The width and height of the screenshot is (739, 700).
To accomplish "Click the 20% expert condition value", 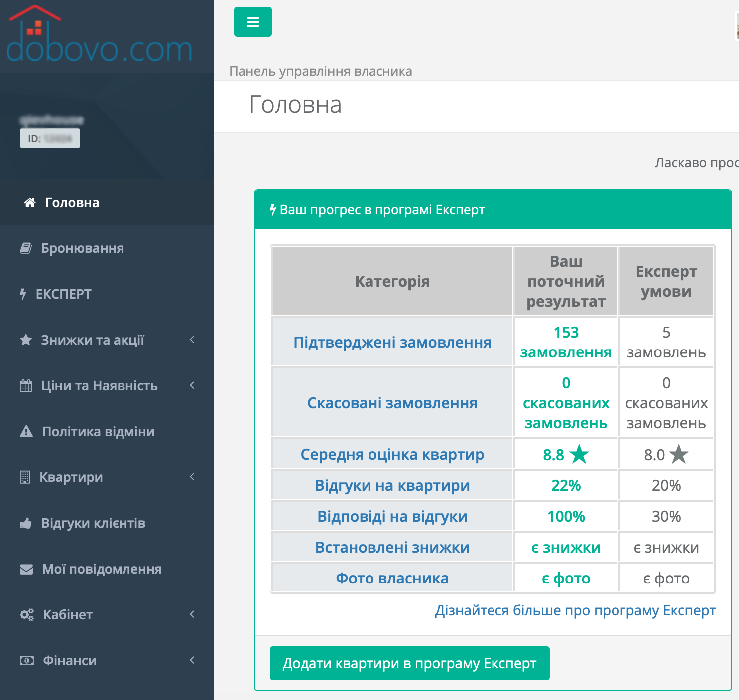I will [666, 486].
